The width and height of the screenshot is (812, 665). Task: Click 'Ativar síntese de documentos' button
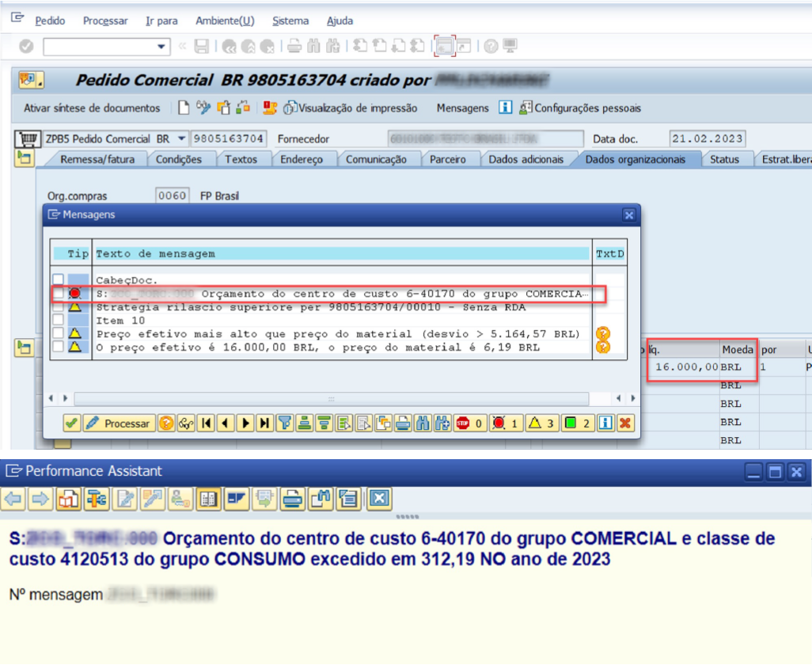click(x=92, y=108)
